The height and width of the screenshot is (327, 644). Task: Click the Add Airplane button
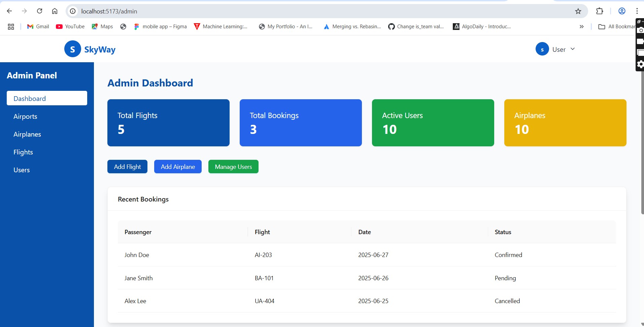[x=178, y=167]
